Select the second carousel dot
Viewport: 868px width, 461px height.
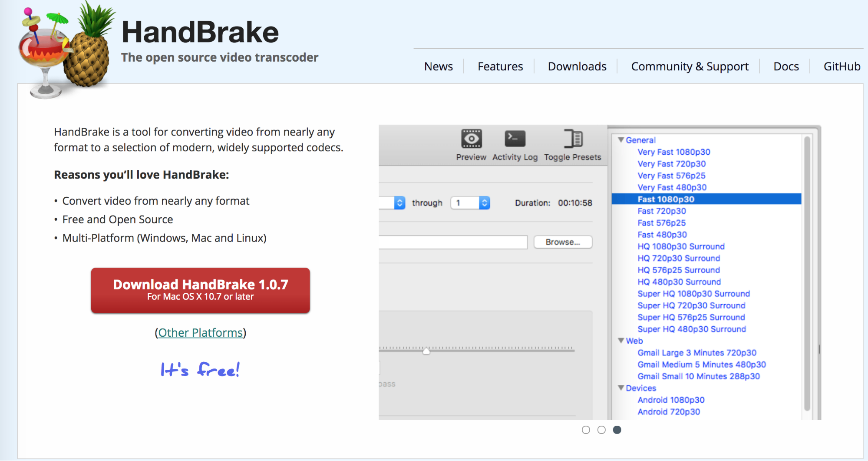pyautogui.click(x=601, y=430)
